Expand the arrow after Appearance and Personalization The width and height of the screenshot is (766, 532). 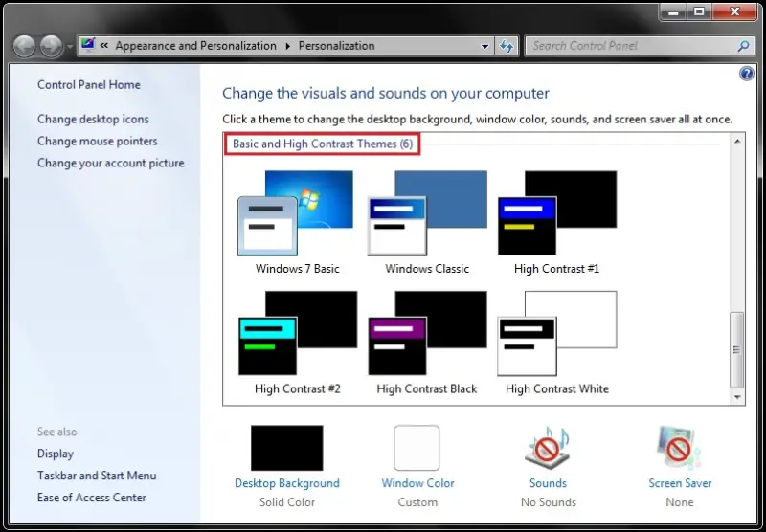(x=288, y=46)
